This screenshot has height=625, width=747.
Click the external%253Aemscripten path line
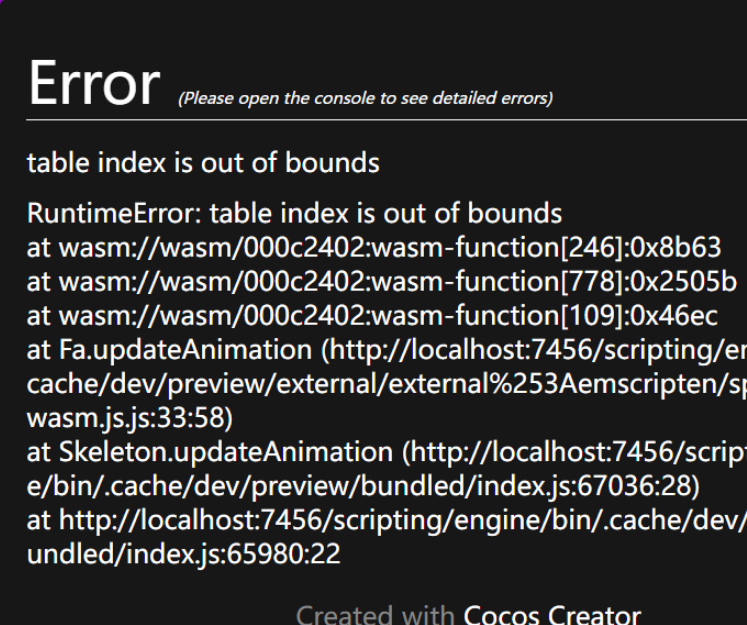pos(386,384)
